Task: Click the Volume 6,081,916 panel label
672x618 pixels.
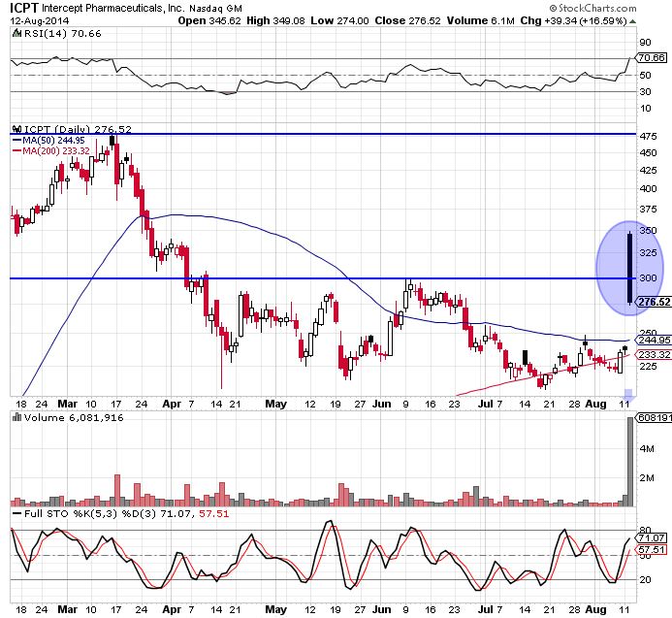Action: (x=74, y=417)
